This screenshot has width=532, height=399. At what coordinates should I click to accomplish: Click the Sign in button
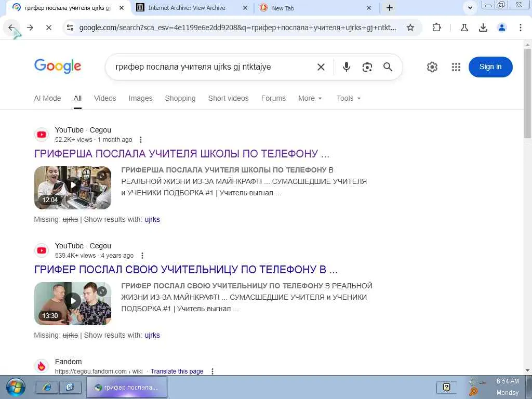point(490,67)
